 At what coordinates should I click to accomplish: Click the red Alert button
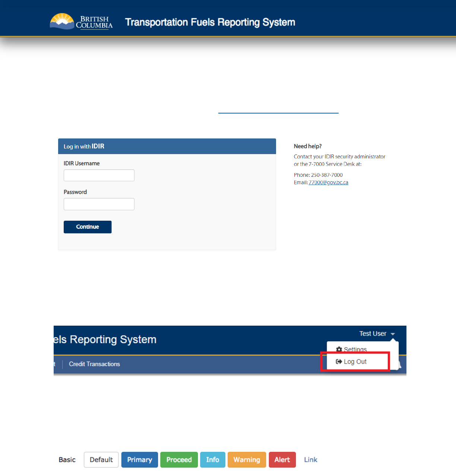282,460
